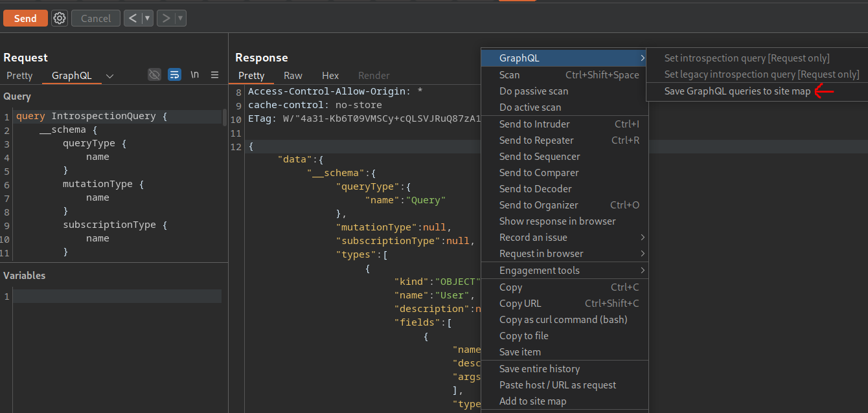Image resolution: width=868 pixels, height=413 pixels.
Task: Open the previous-request history dropdown arrow
Action: tap(144, 18)
